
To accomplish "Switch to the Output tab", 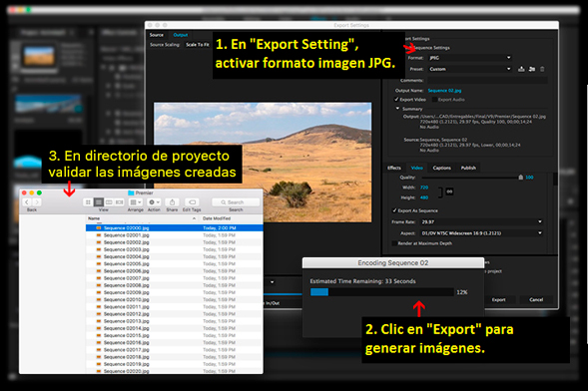I will point(181,35).
